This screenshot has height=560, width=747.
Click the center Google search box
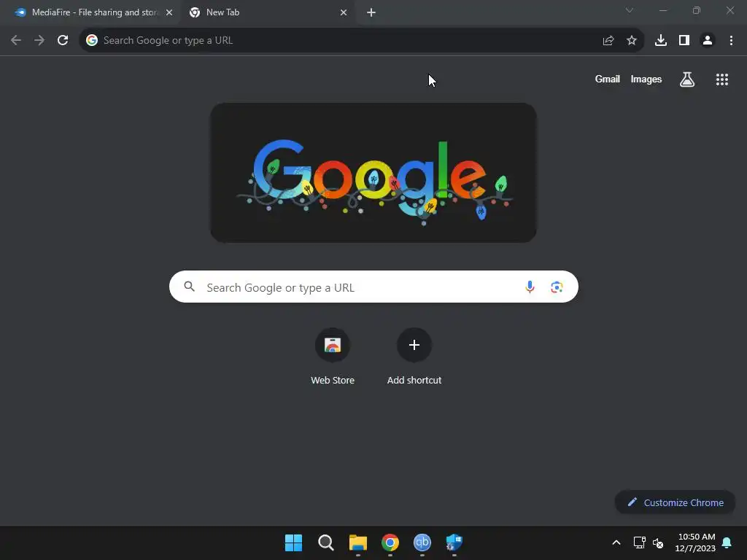coord(373,287)
